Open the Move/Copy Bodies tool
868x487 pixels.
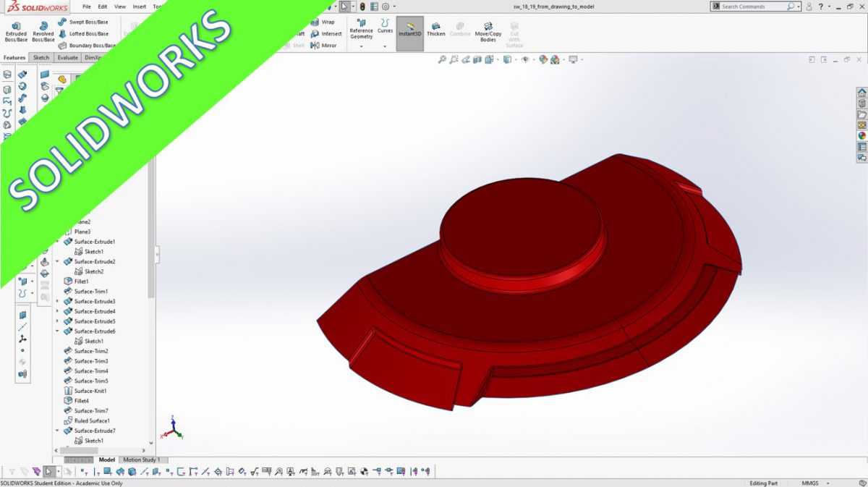(488, 32)
